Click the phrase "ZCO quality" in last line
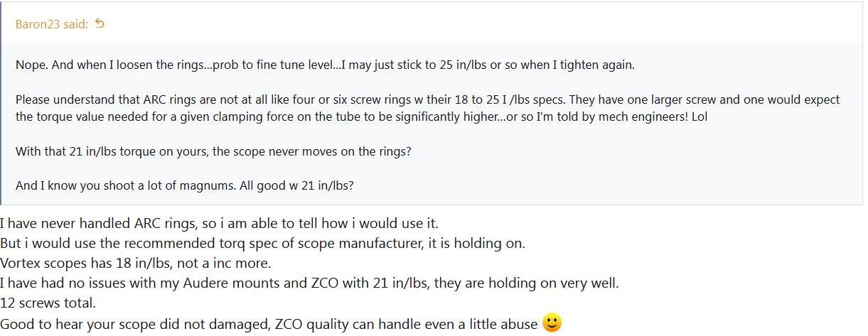Screen dimensions: 868x336 pos(313,324)
